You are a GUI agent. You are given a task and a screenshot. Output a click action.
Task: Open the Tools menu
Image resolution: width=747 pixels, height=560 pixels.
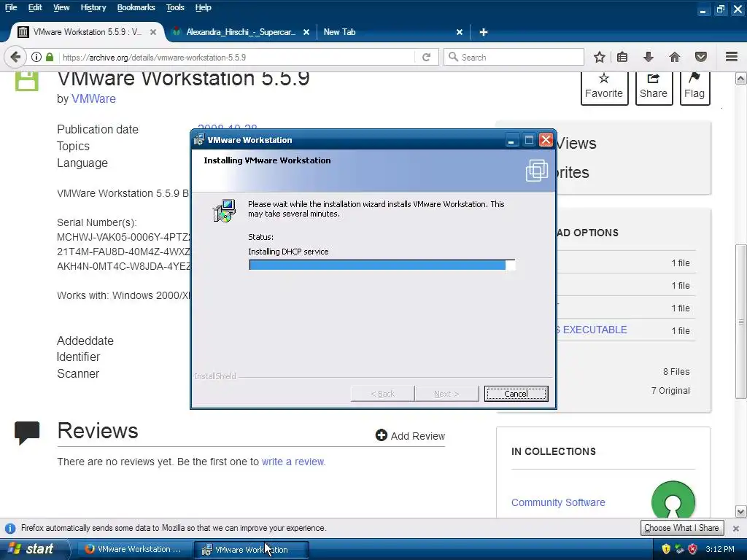(175, 7)
